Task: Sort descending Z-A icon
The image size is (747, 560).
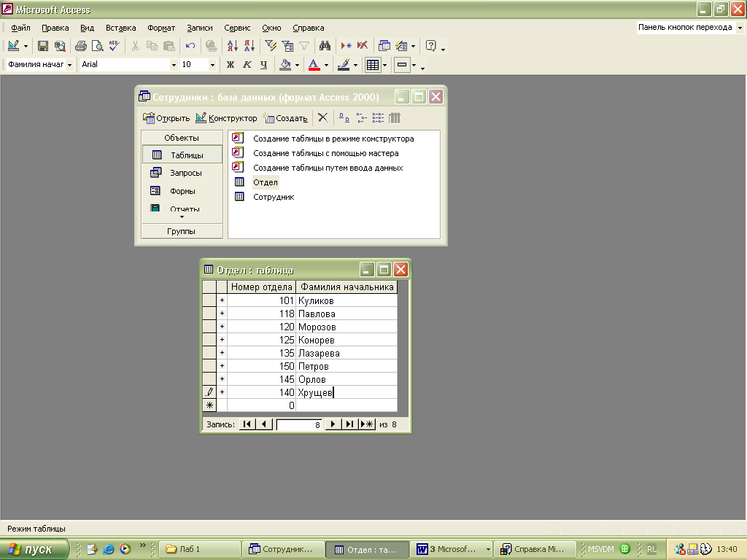Action: coord(249,46)
